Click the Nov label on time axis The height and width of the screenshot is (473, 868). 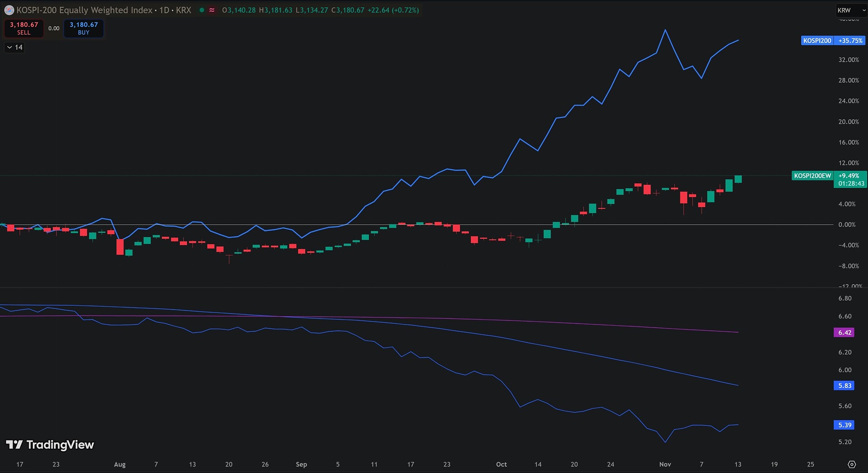pyautogui.click(x=665, y=464)
